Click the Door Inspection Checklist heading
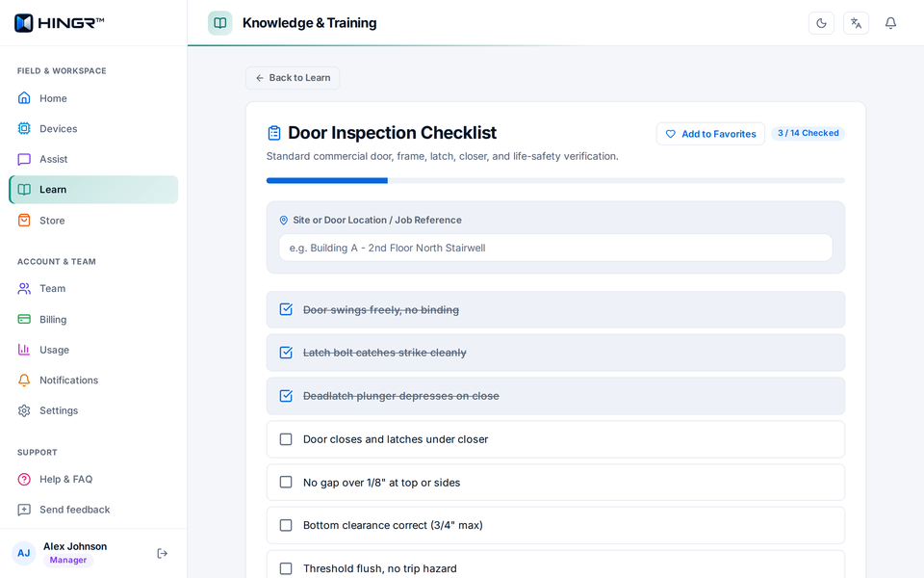Screen dimensions: 924x578 point(392,133)
